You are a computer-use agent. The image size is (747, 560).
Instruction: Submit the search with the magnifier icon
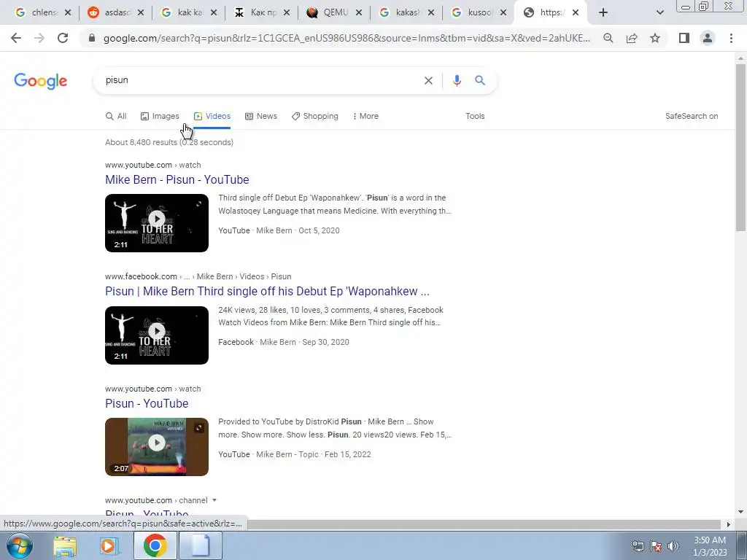tap(480, 80)
